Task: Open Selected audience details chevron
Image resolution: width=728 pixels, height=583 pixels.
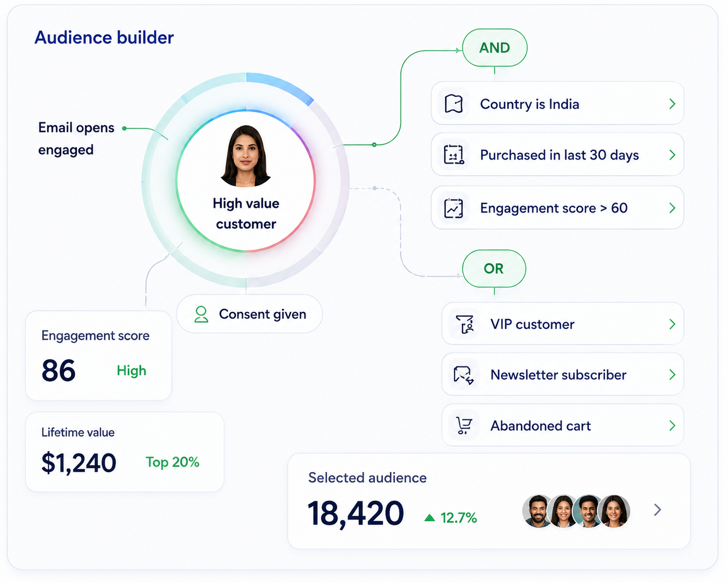Action: click(657, 510)
